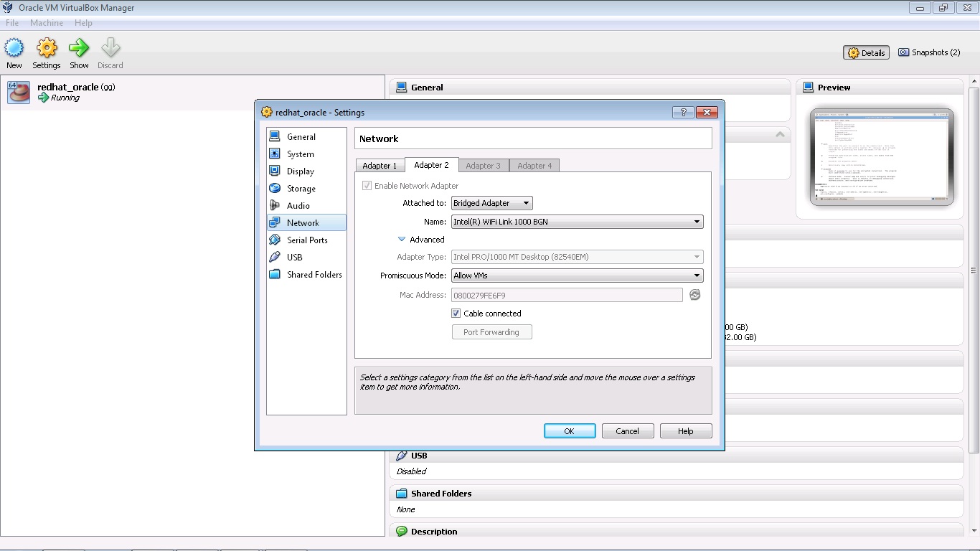This screenshot has width=980, height=551.
Task: Uncheck the Cable connected checkbox
Action: tap(456, 314)
